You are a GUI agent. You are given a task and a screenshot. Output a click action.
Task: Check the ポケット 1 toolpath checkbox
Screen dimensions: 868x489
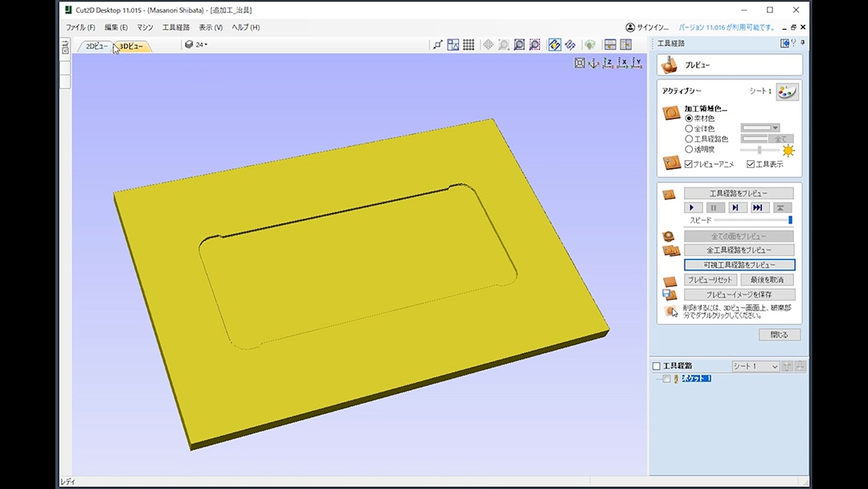[666, 379]
